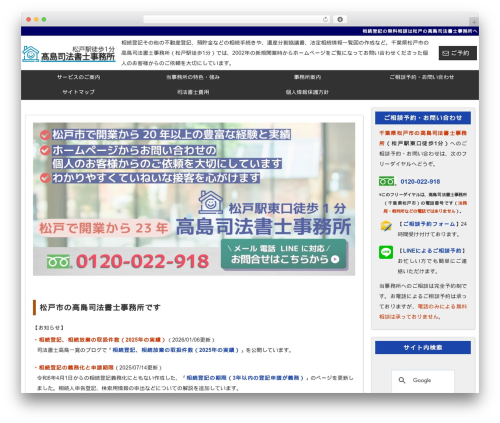This screenshot has width=500, height=423.
Task: Click the browser address bar
Action: tap(237, 19)
